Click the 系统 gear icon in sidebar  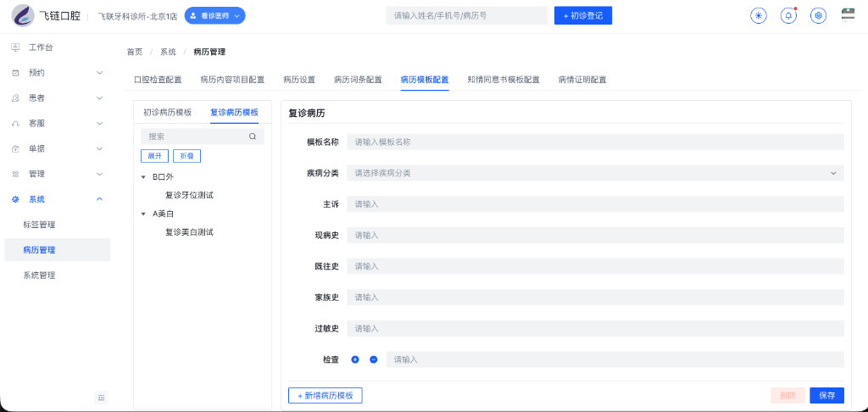tap(15, 199)
